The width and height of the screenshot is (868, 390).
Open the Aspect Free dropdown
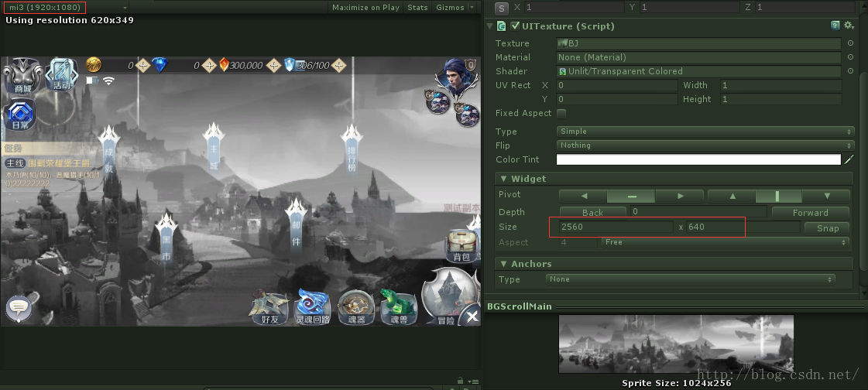coord(726,242)
